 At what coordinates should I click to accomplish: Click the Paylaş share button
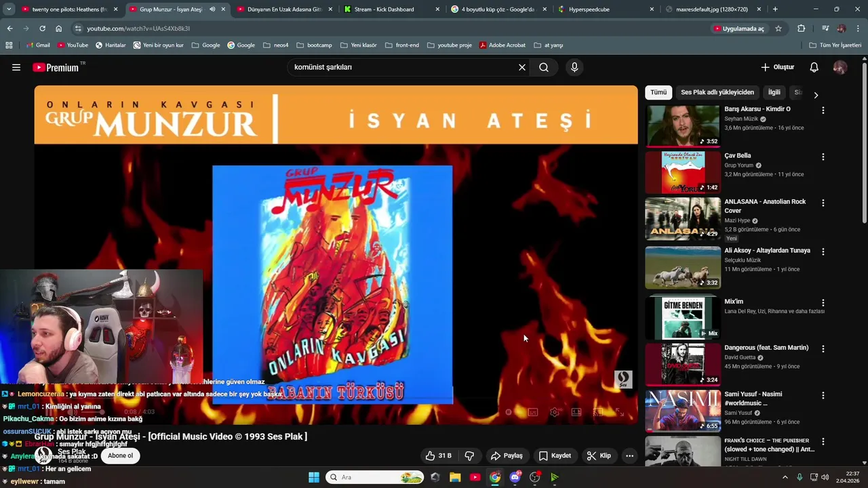tap(507, 455)
